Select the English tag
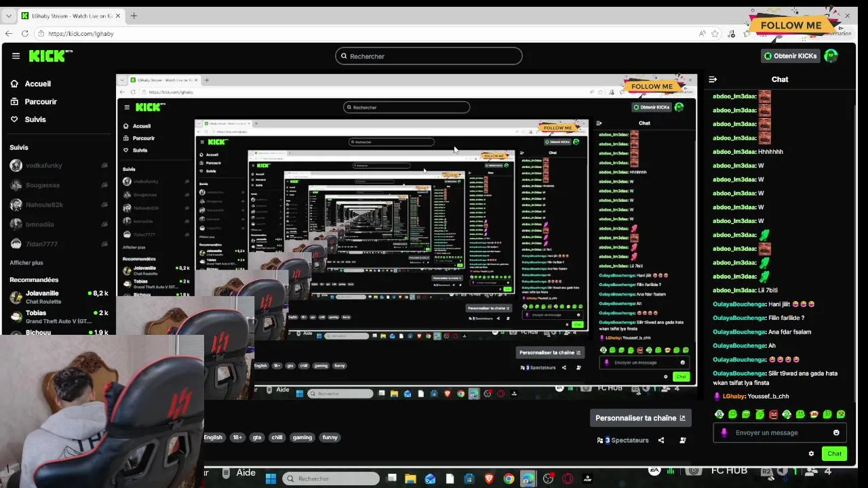The height and width of the screenshot is (488, 868). (x=213, y=437)
